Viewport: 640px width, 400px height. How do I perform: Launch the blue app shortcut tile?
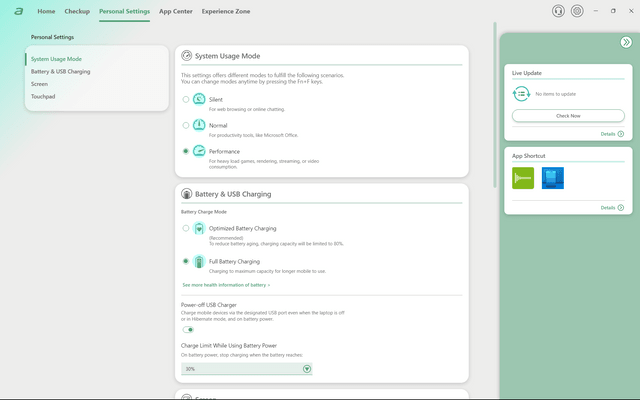pyautogui.click(x=553, y=178)
